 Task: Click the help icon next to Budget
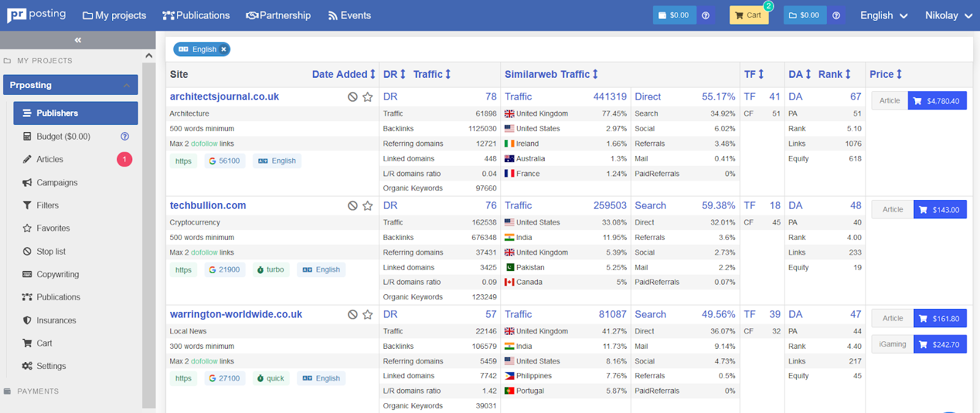125,136
